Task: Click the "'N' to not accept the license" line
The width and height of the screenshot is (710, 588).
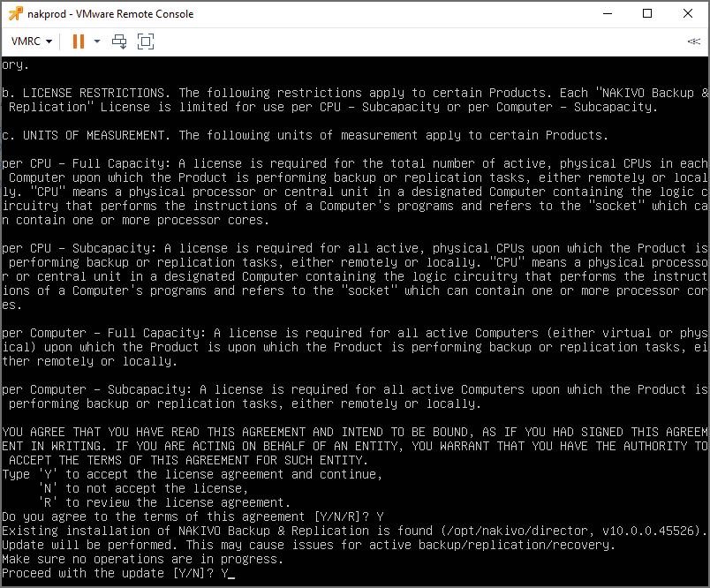Action: point(144,489)
